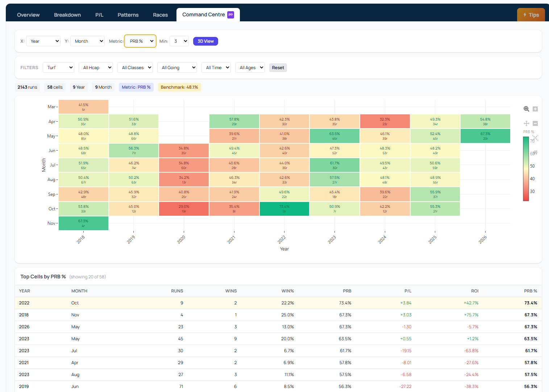Click the PRB % color scale bar
The width and height of the screenshot is (549, 392).
tap(526, 169)
